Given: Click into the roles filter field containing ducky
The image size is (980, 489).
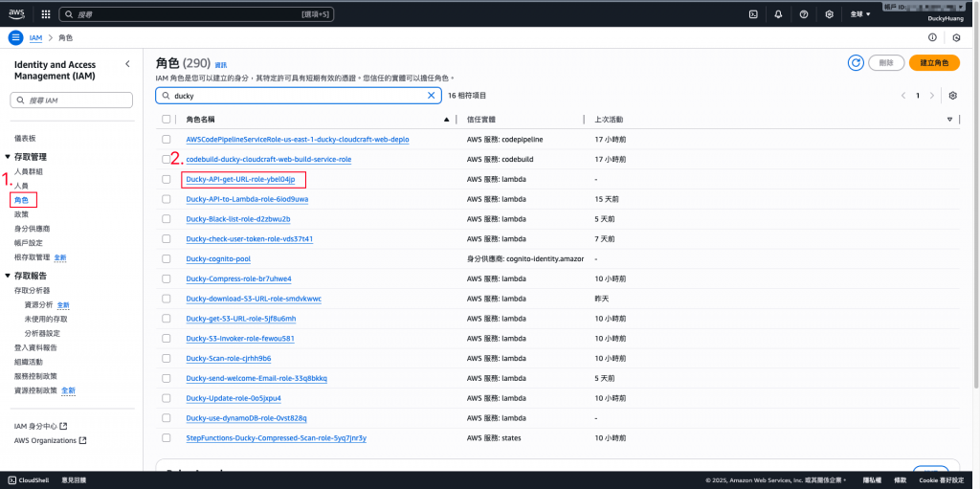Looking at the screenshot, I should (x=299, y=96).
